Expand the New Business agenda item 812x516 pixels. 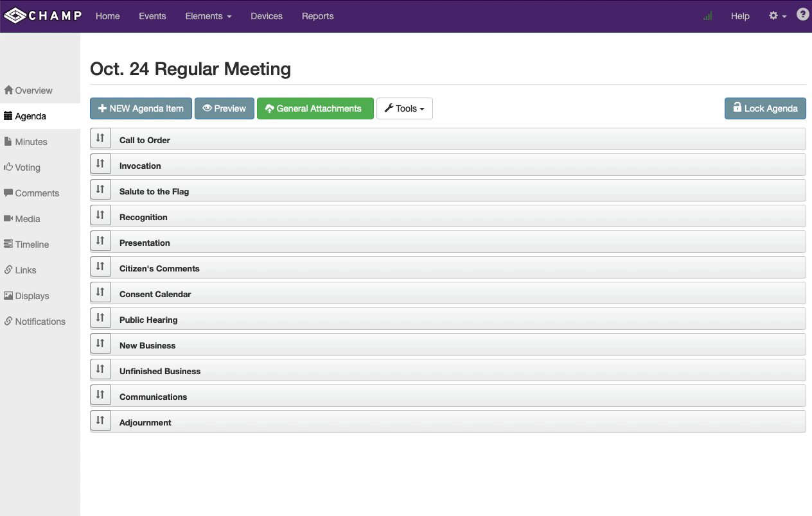[448, 345]
